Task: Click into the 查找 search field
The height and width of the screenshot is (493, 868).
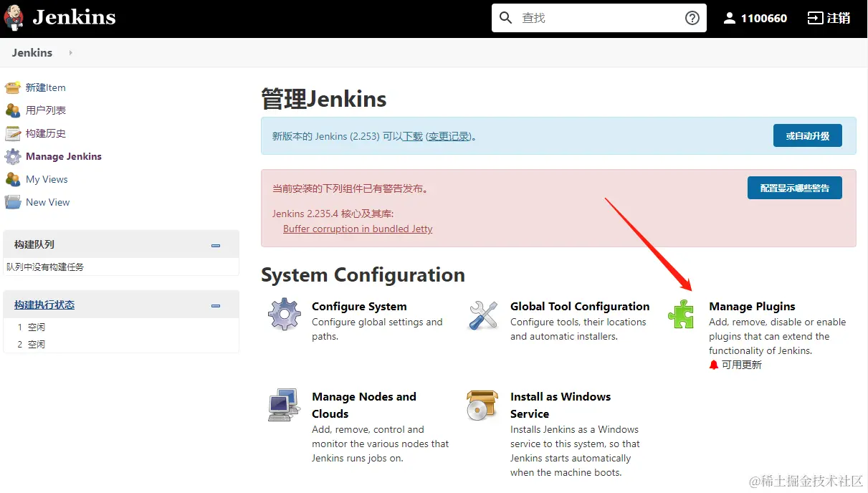Action: pyautogui.click(x=598, y=18)
